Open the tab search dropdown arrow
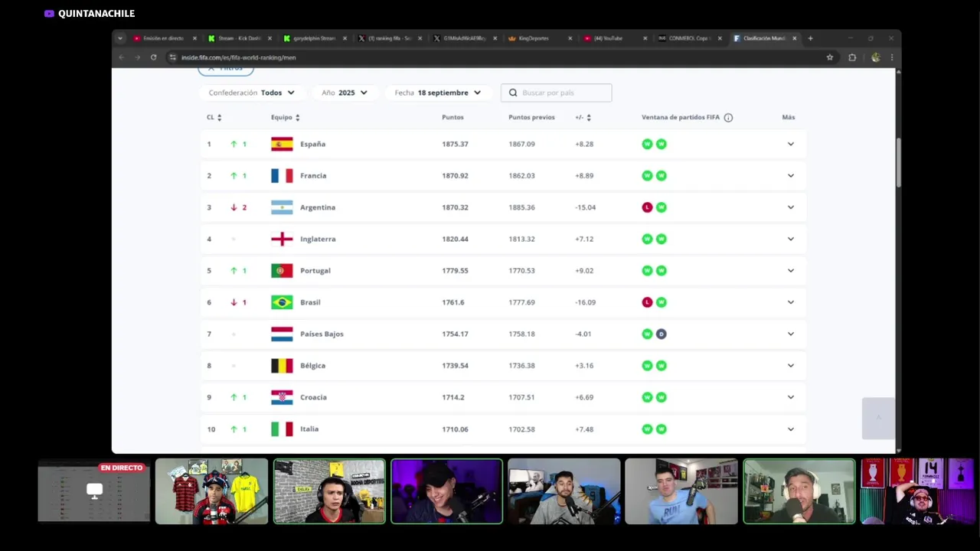This screenshot has height=551, width=980. (120, 38)
